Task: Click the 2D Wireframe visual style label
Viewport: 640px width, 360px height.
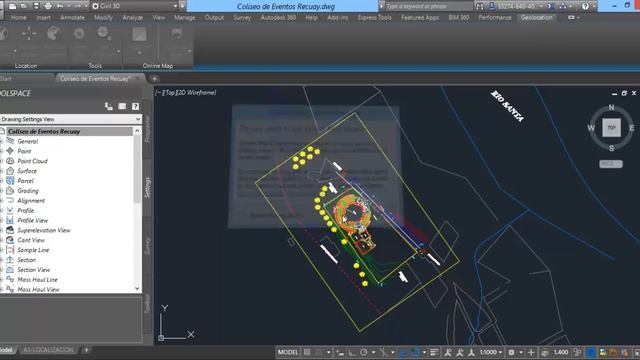Action: [x=197, y=93]
